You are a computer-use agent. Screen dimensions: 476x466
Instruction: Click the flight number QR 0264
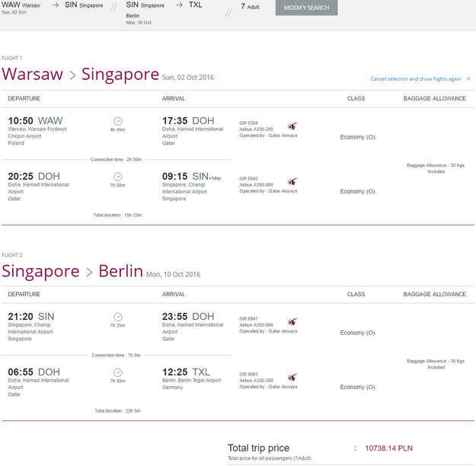[x=248, y=123]
